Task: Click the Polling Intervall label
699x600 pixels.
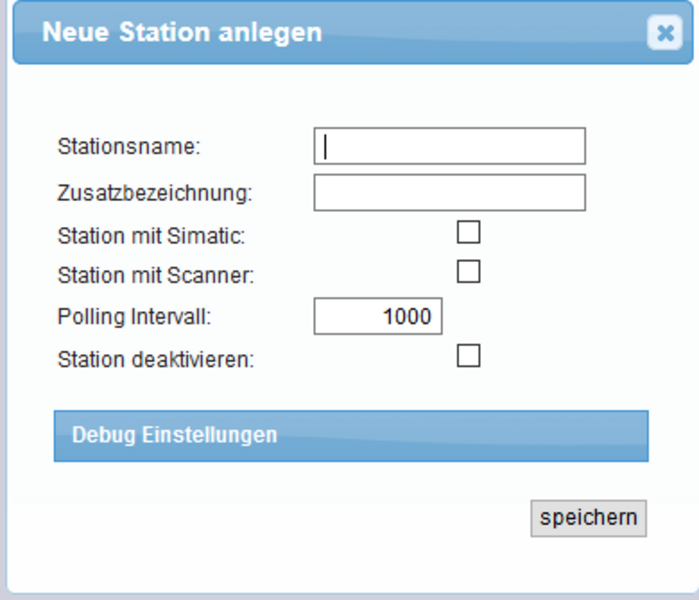Action: click(x=135, y=317)
